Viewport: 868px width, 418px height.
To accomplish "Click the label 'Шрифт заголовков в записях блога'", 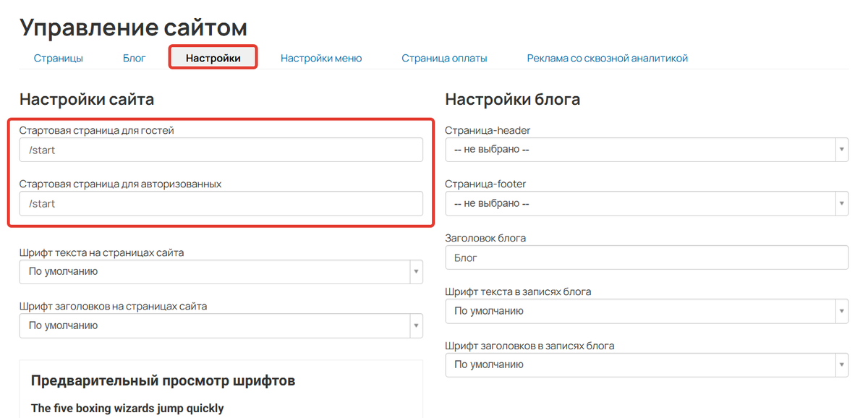I will click(x=530, y=346).
